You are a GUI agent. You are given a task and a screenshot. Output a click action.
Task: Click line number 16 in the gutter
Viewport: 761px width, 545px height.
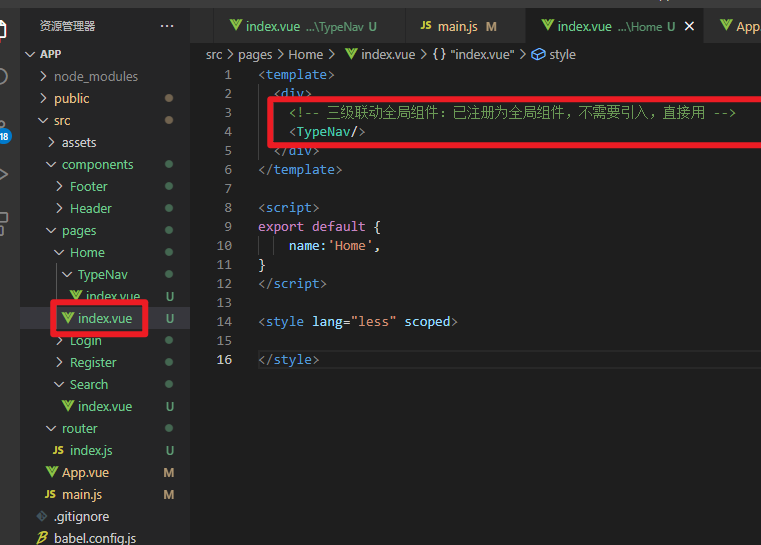[224, 360]
